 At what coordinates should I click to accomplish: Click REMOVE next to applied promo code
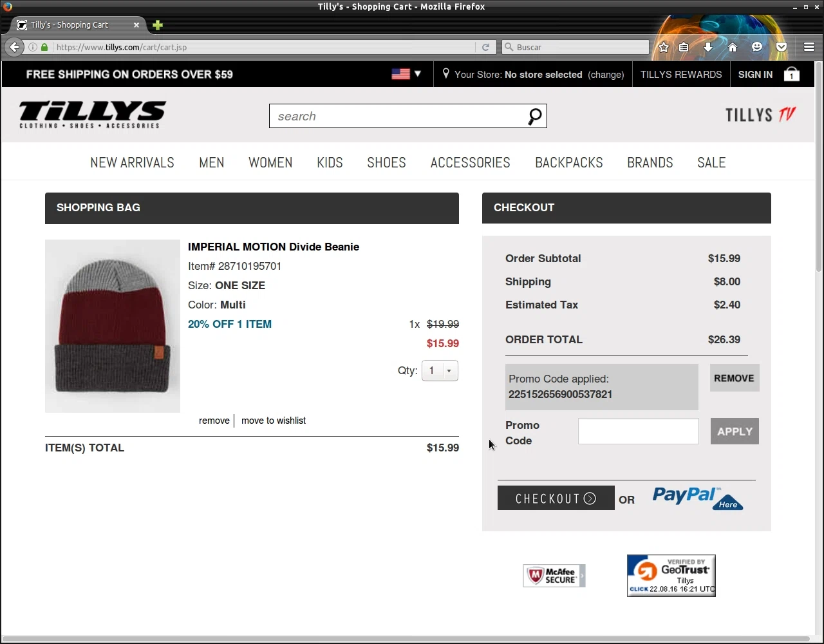tap(735, 378)
